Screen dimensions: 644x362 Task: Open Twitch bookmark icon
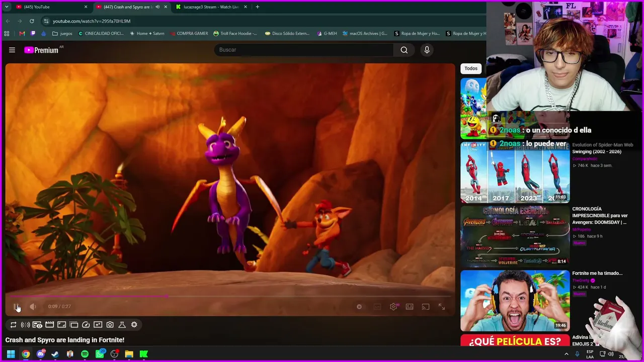pyautogui.click(x=33, y=34)
